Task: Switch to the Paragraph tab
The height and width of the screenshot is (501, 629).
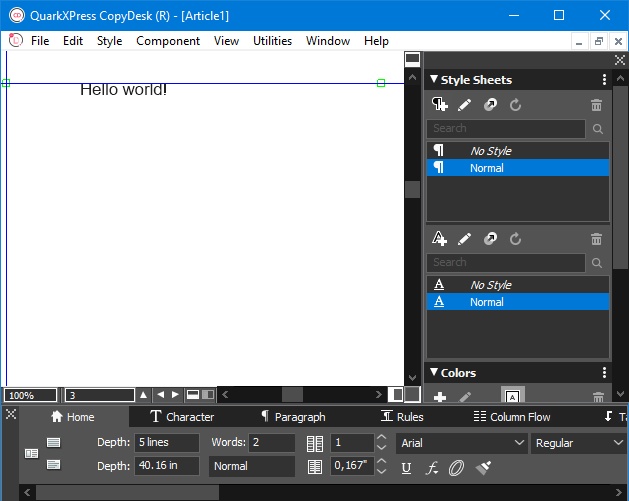Action: tap(292, 417)
